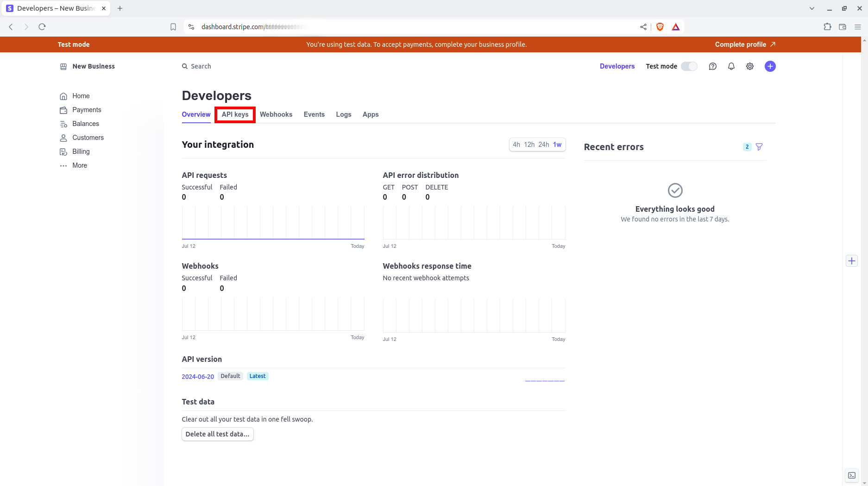Screen dimensions: 868x486
Task: Open Brave Shields lion icon
Action: pos(660,27)
